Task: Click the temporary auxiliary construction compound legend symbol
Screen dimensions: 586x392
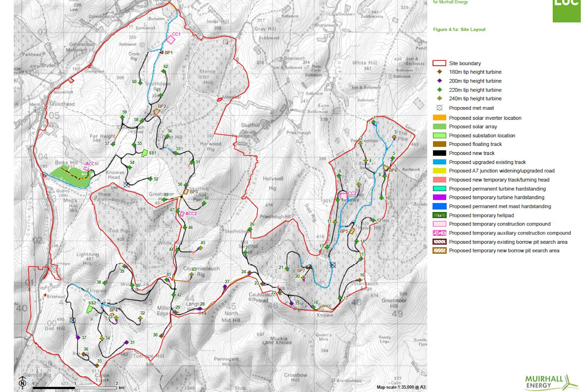Action: (439, 233)
